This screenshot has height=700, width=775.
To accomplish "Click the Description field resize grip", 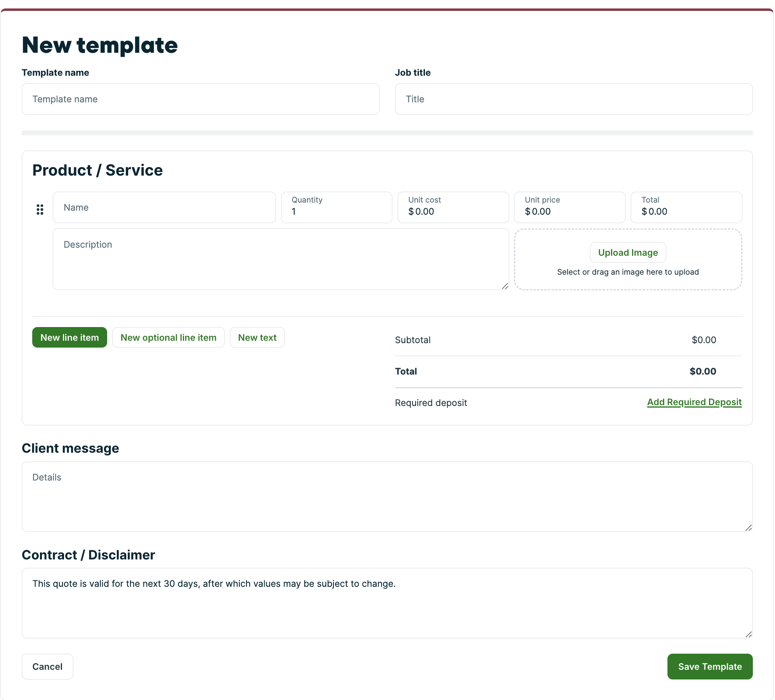I will 505,286.
